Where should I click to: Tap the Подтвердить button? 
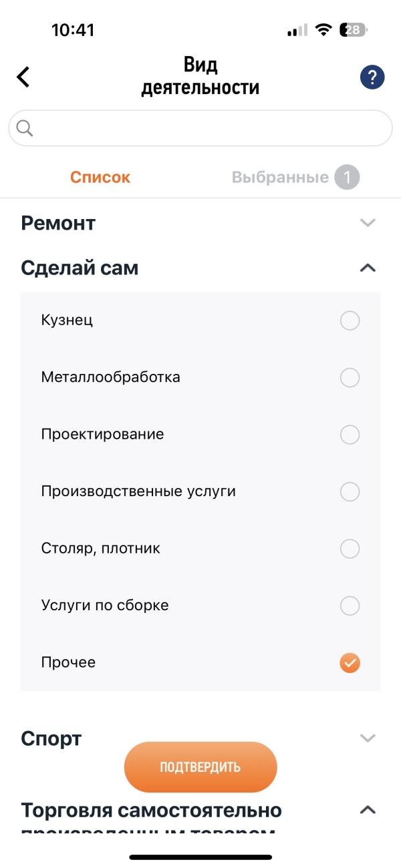tap(200, 767)
